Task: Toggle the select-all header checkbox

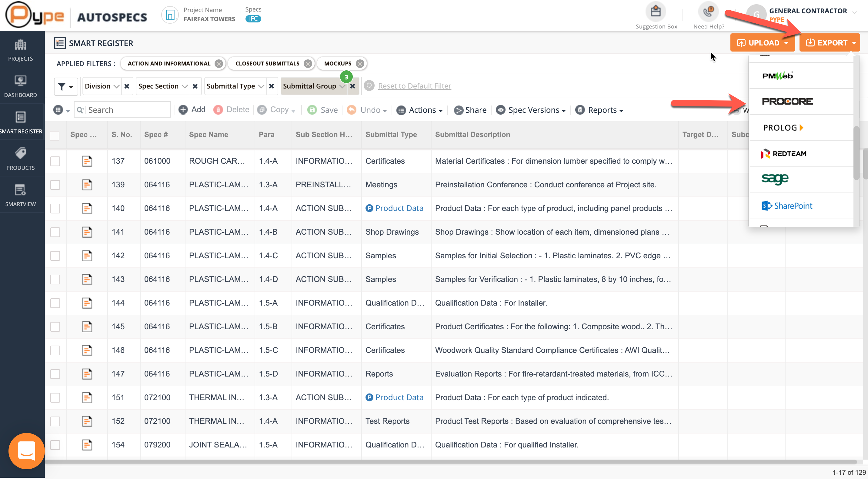Action: tap(55, 135)
